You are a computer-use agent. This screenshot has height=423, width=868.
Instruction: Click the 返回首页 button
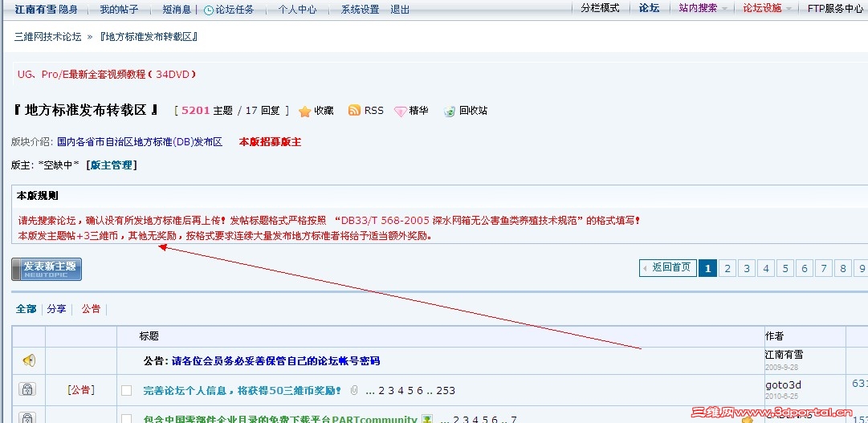tap(667, 268)
